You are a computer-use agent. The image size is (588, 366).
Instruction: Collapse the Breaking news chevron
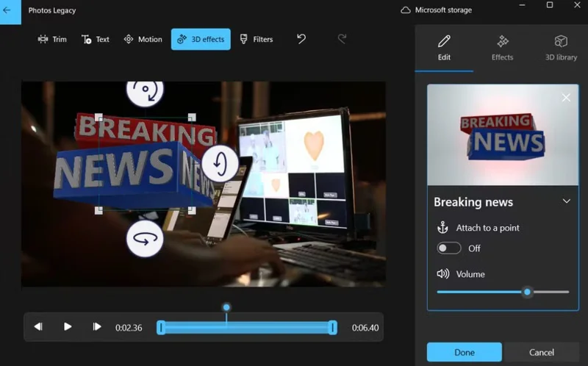(566, 201)
